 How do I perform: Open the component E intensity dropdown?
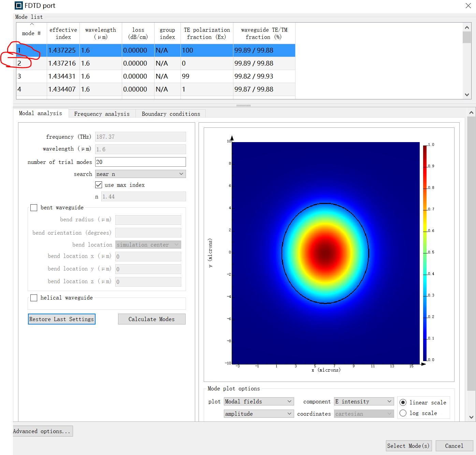click(364, 401)
